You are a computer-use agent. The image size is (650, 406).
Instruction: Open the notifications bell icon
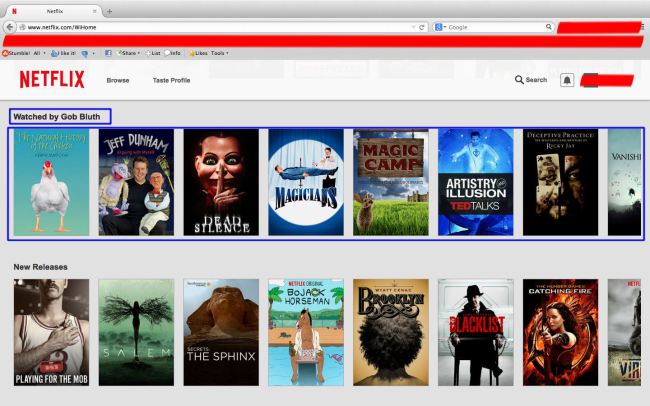567,80
